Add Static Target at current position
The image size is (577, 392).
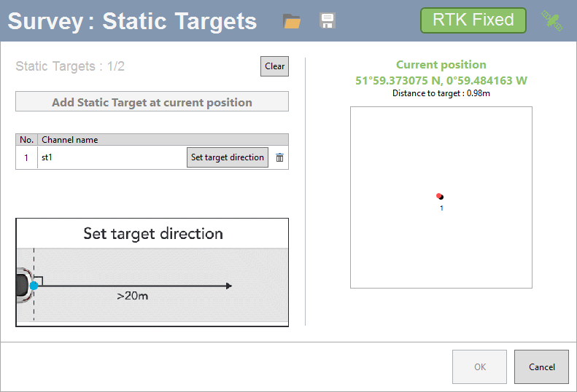[x=152, y=102]
